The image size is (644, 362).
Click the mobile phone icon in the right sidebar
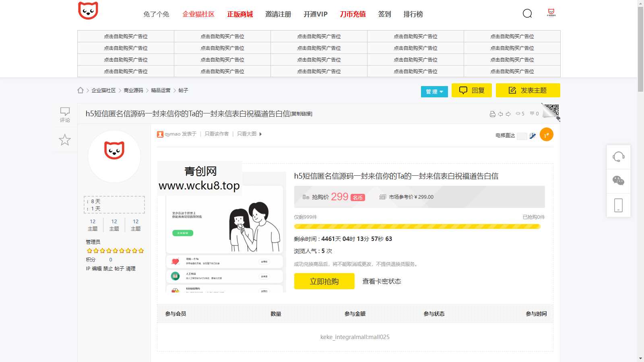pos(619,205)
